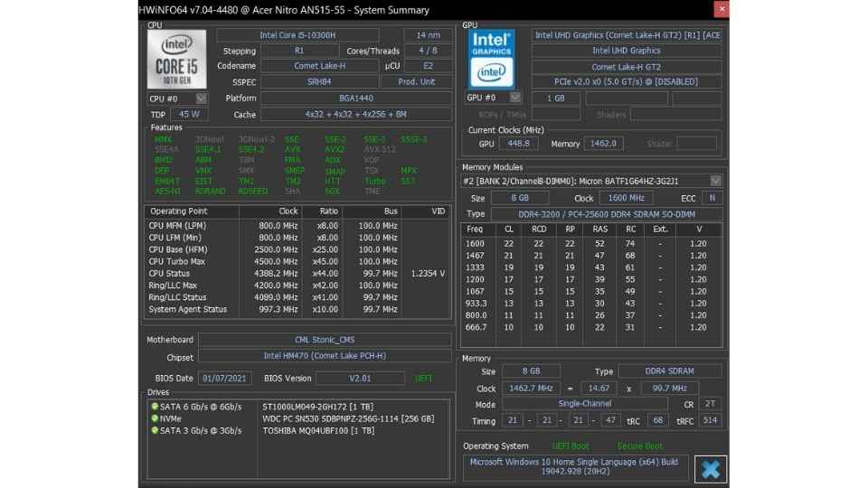Click the Operating Point column header
The height and width of the screenshot is (488, 868).
click(x=192, y=211)
